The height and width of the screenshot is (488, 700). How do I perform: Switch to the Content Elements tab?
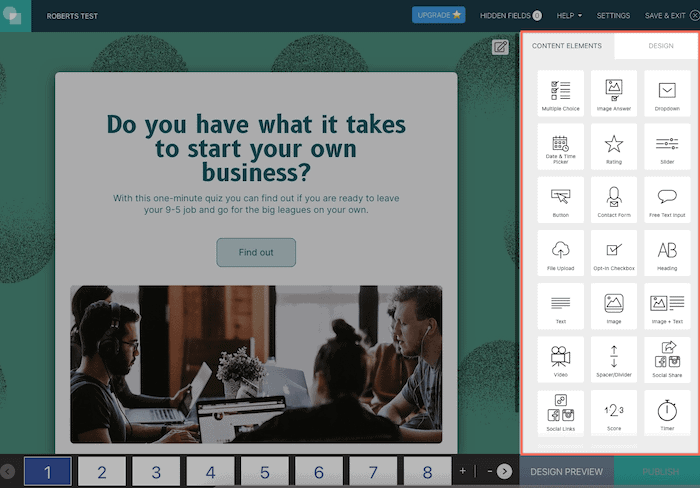point(567,46)
